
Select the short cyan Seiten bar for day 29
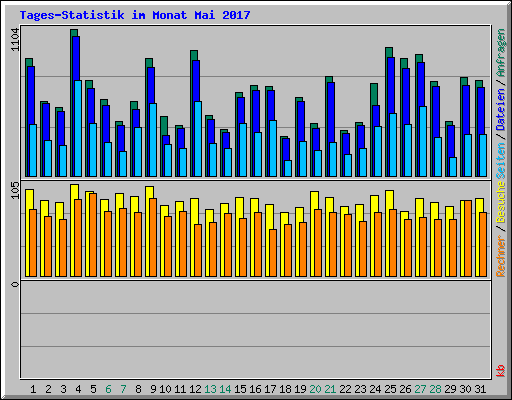(453, 167)
